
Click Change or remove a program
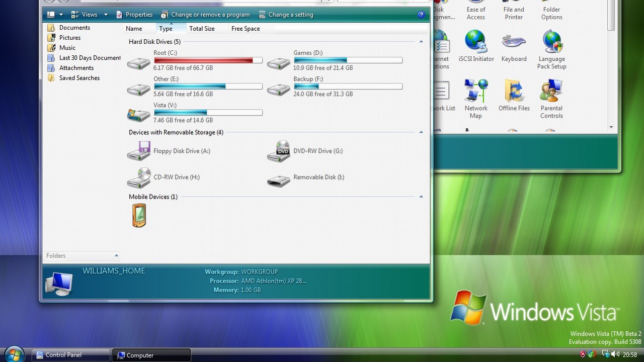(205, 15)
